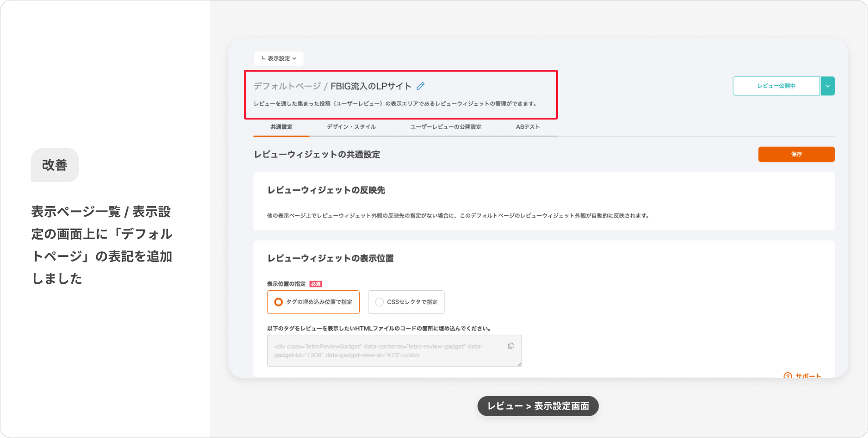Open the デザイン・スタイル tab
This screenshot has width=868, height=438.
click(351, 127)
